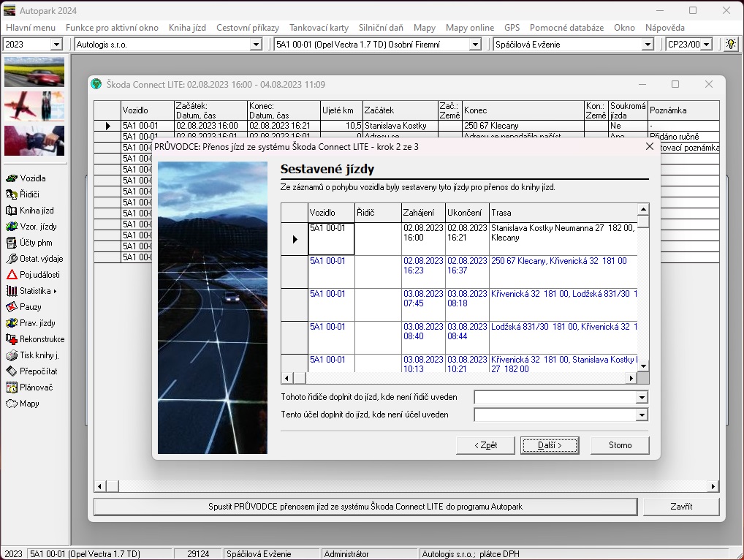Open Tankovací karty menu

coord(319,28)
